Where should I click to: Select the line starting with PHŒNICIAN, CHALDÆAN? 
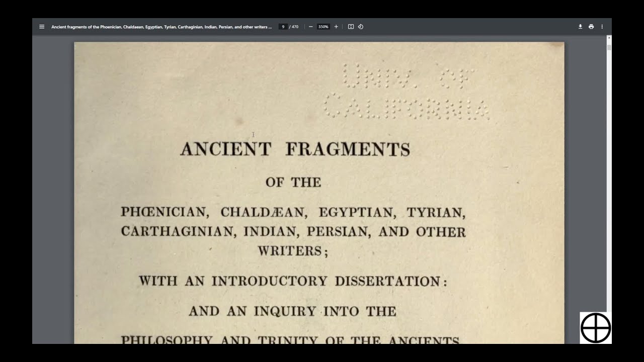293,212
